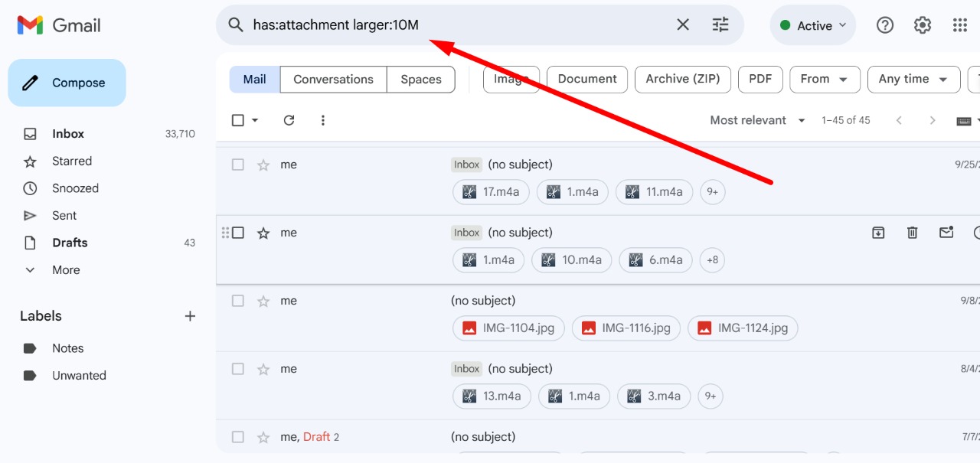
Task: Select the email with IMG-1104.jpg
Action: point(238,301)
